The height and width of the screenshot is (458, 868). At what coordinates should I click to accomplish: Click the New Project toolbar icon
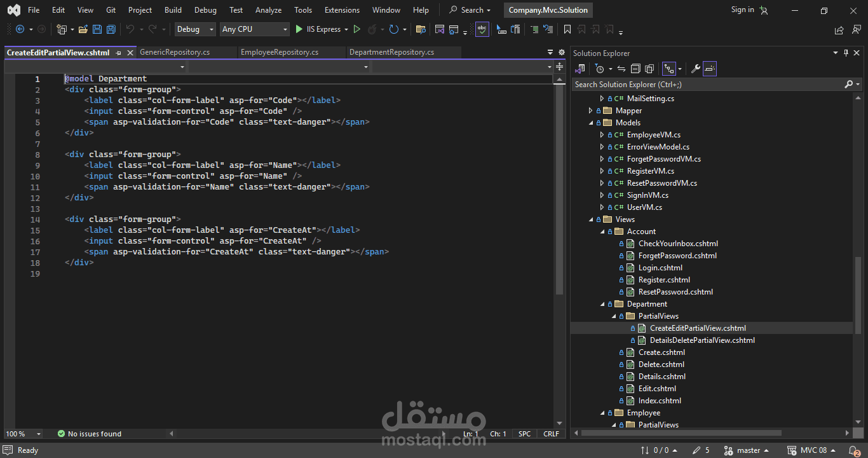(62, 29)
